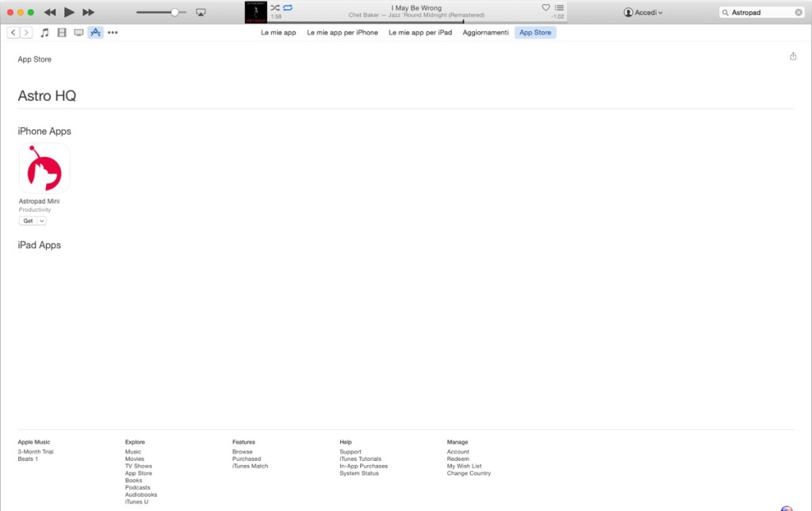Open iTunes U footer link
Viewport: 812px width, 511px height.
click(x=136, y=502)
